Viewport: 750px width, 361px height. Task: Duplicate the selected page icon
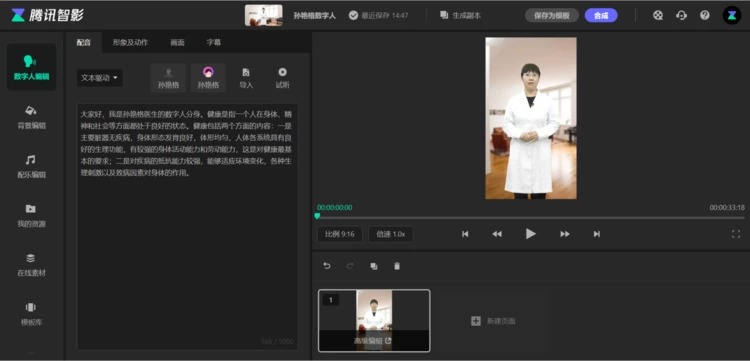click(x=374, y=266)
